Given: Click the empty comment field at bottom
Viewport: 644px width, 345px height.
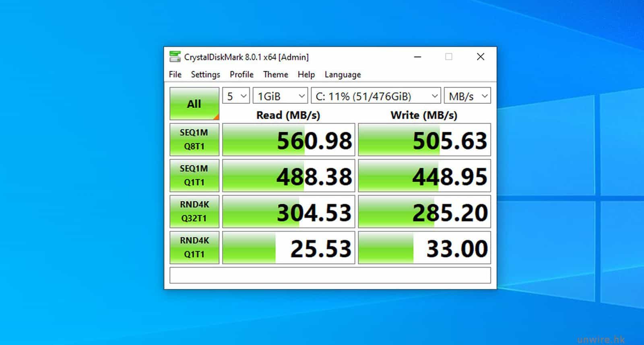Looking at the screenshot, I should [330, 275].
